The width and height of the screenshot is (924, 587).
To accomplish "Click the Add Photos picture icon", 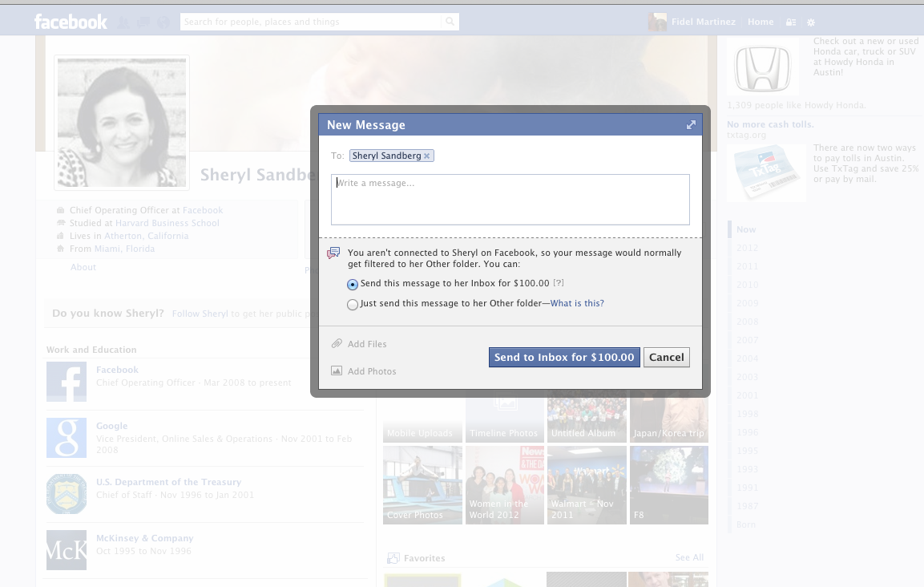I will point(337,370).
